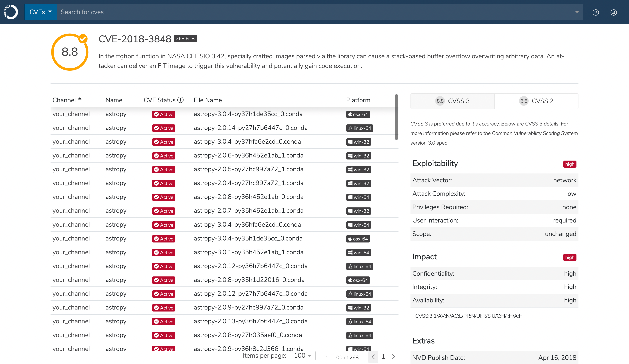Go to the next page arrow
Screen dimensions: 629x364
point(393,357)
